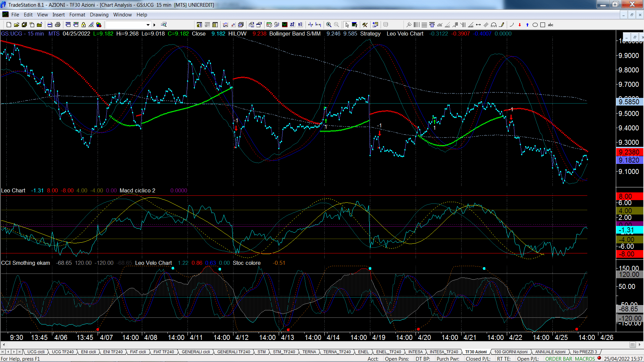Switch to the FIAT cicli tab
Image resolution: width=644 pixels, height=362 pixels.
[x=138, y=352]
